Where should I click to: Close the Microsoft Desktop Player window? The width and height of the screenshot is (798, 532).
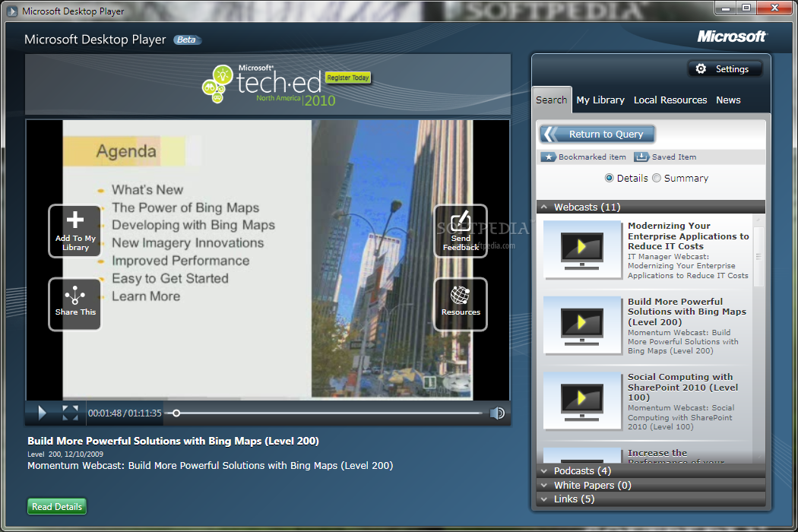point(774,8)
